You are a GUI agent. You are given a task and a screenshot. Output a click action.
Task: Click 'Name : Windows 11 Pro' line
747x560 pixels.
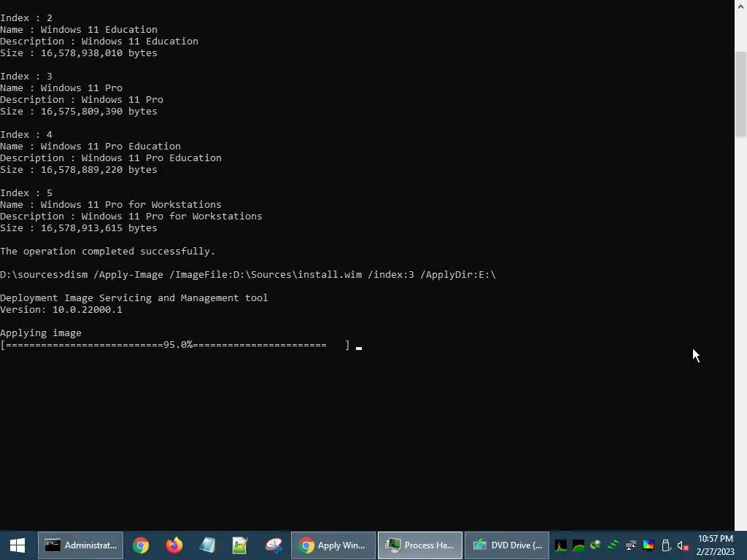61,88
